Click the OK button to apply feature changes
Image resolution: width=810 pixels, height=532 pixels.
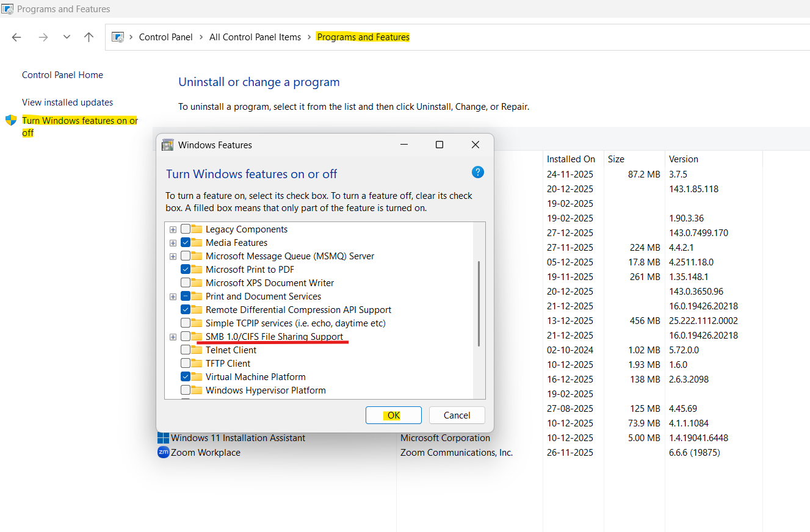click(x=393, y=415)
